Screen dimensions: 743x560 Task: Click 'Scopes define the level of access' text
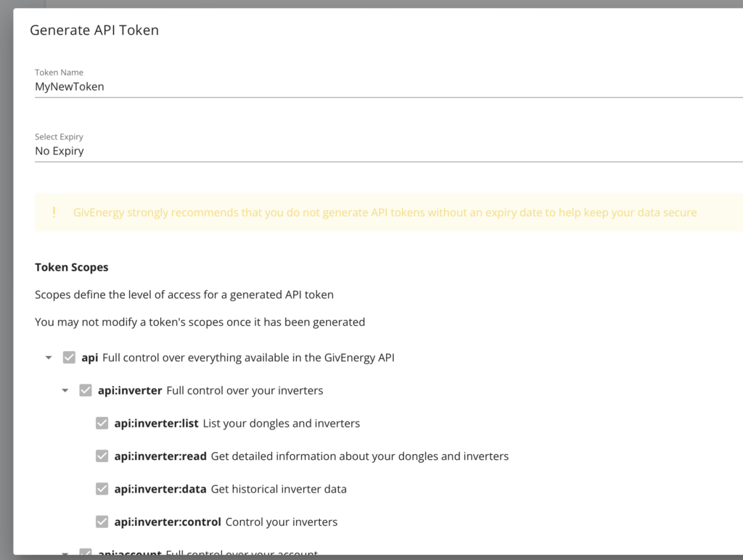[x=184, y=295]
